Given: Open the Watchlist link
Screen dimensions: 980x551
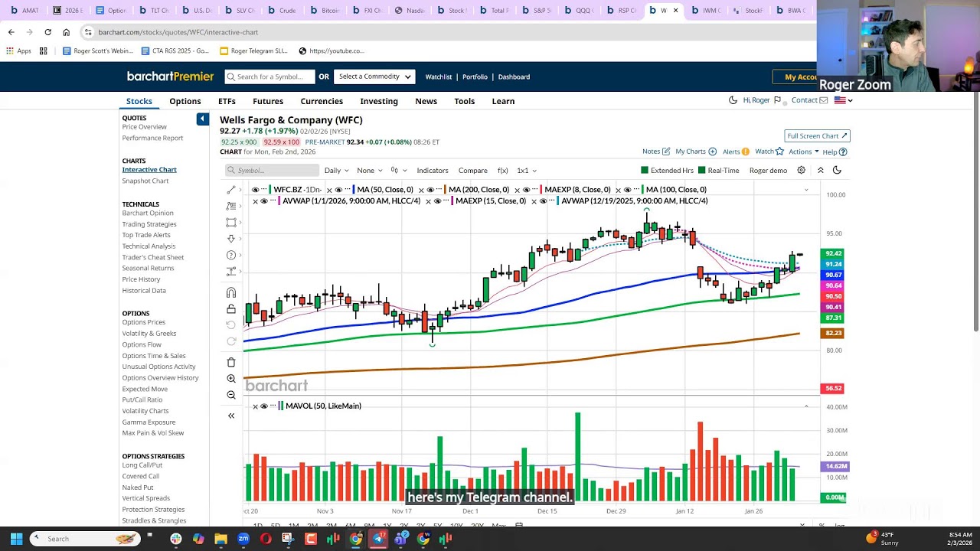Looking at the screenshot, I should 439,77.
